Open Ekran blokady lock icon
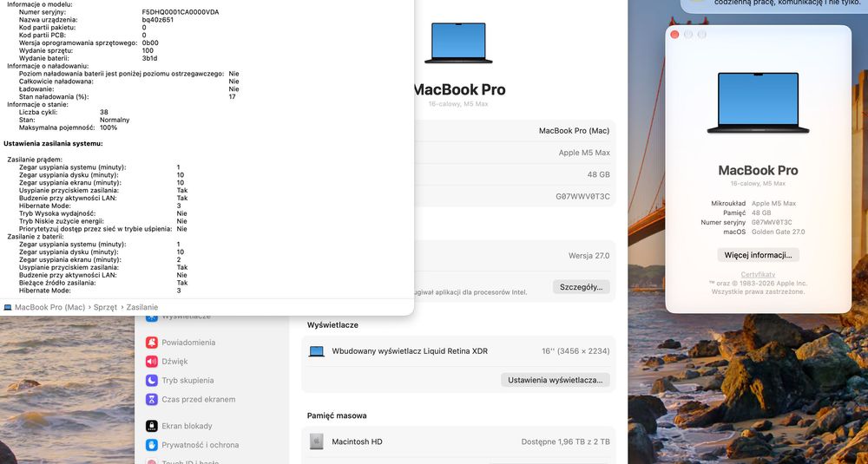This screenshot has width=868, height=464. [x=152, y=426]
